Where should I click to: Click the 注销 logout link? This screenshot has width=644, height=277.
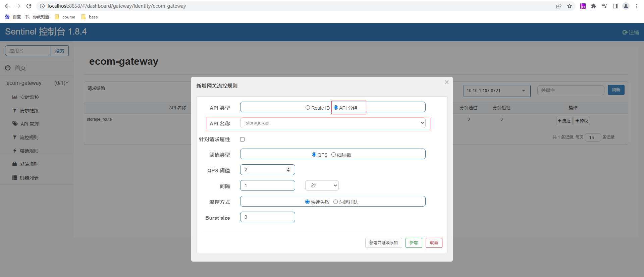click(x=631, y=32)
